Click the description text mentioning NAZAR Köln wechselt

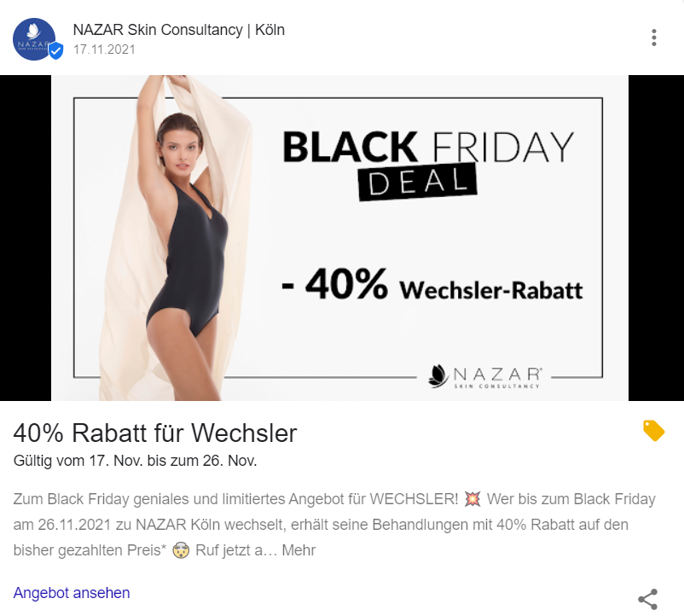[x=321, y=525]
